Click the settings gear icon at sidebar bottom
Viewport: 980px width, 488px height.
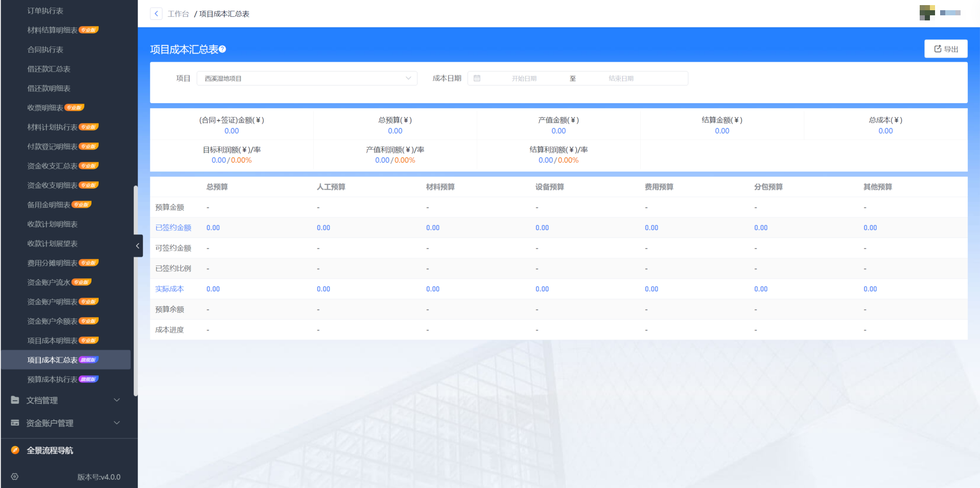15,477
